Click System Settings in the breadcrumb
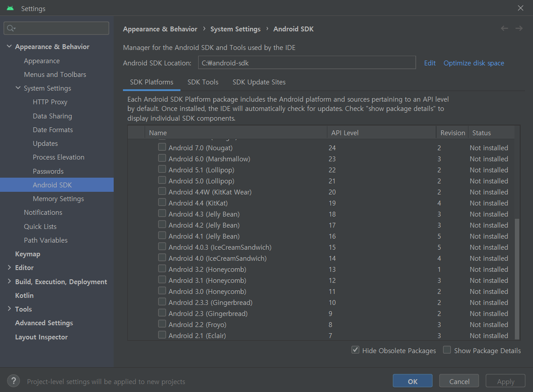This screenshot has height=392, width=533. click(x=235, y=29)
